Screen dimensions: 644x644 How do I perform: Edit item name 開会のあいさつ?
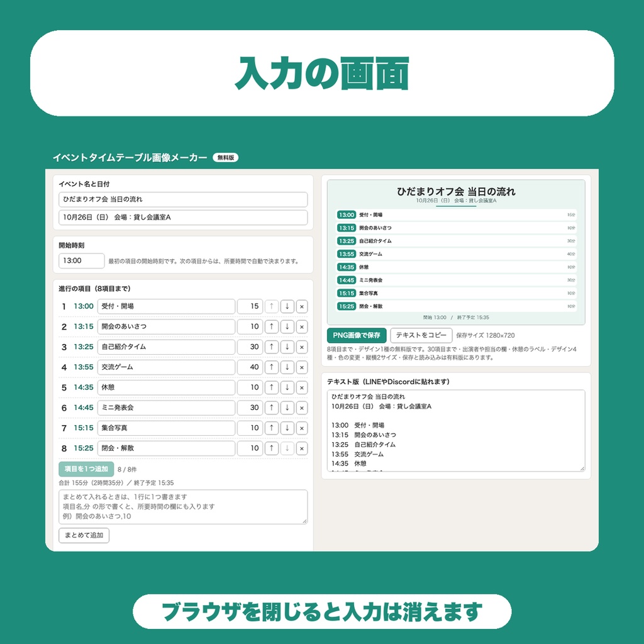pyautogui.click(x=166, y=326)
